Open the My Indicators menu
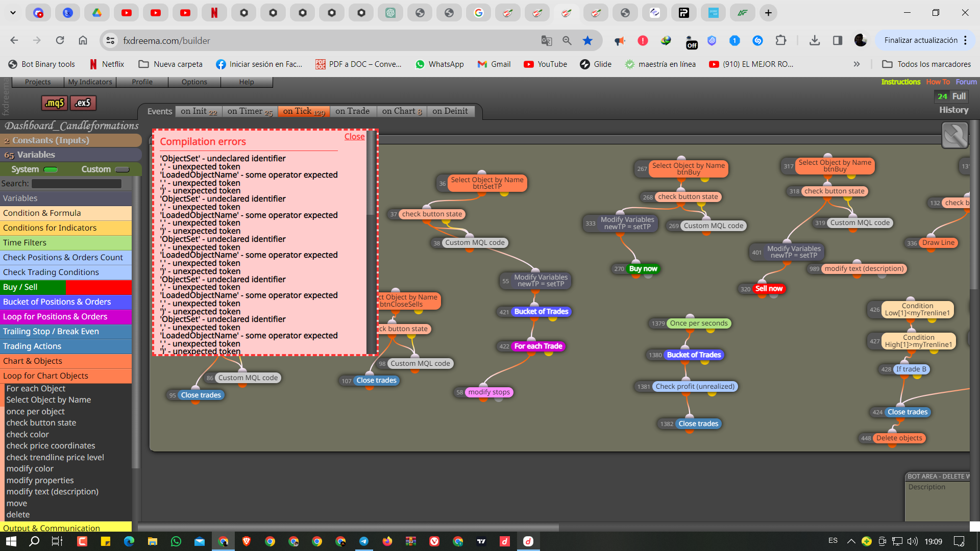This screenshot has width=980, height=551. (x=90, y=82)
